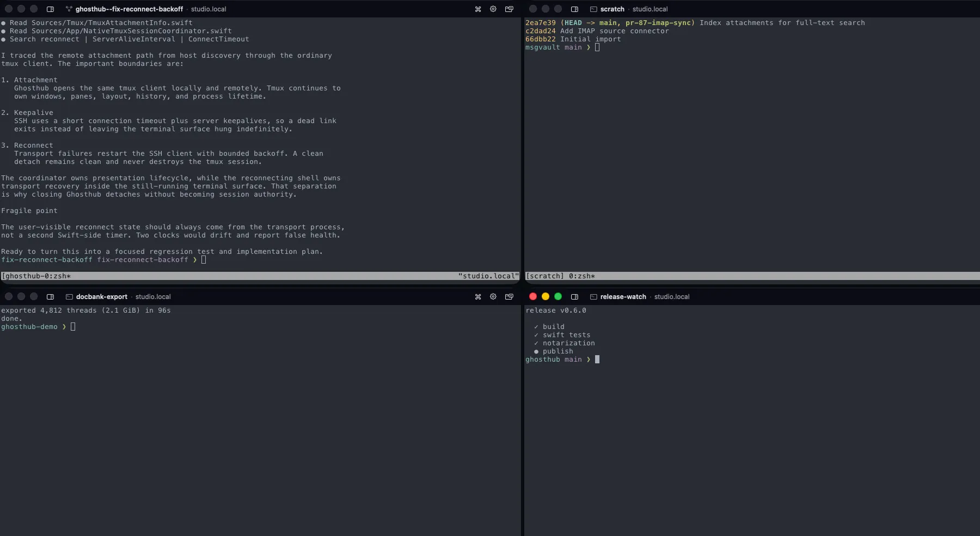Image resolution: width=980 pixels, height=536 pixels.
Task: Click the 'publish' step in release-watch
Action: click(x=554, y=351)
